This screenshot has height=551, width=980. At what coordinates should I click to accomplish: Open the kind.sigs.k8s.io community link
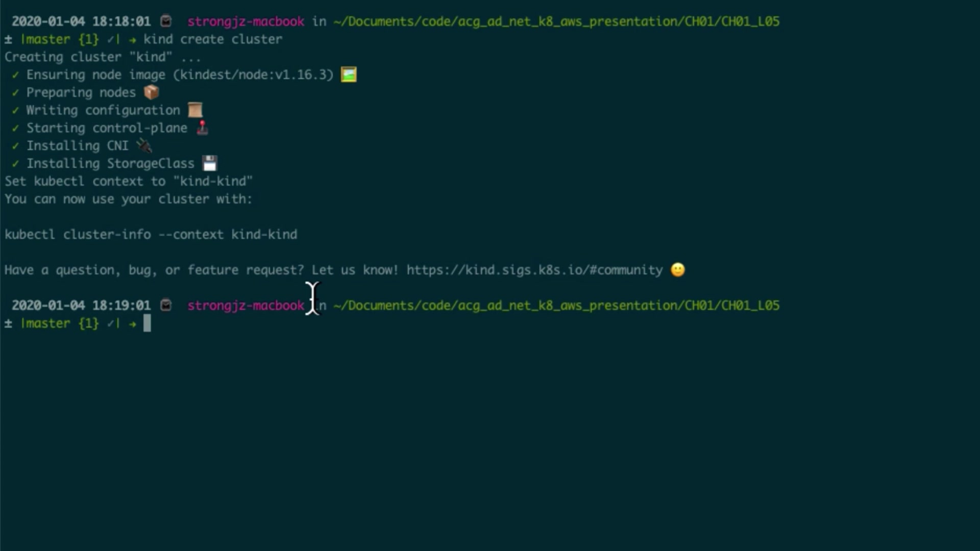tap(534, 270)
